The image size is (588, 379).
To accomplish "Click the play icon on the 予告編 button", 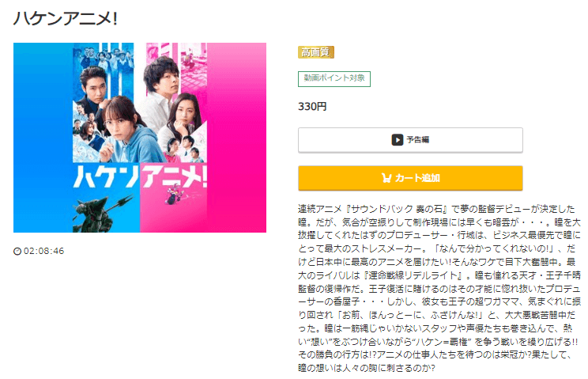I will [x=397, y=140].
